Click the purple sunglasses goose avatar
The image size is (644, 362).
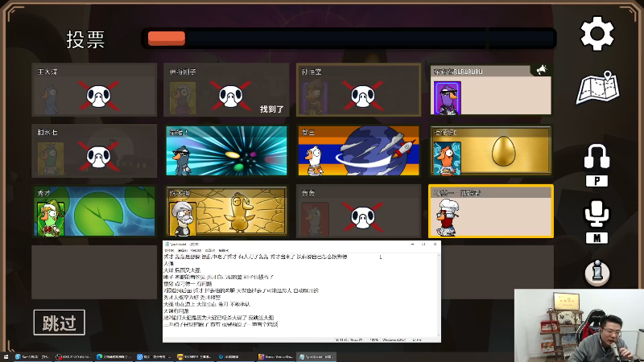point(448,97)
